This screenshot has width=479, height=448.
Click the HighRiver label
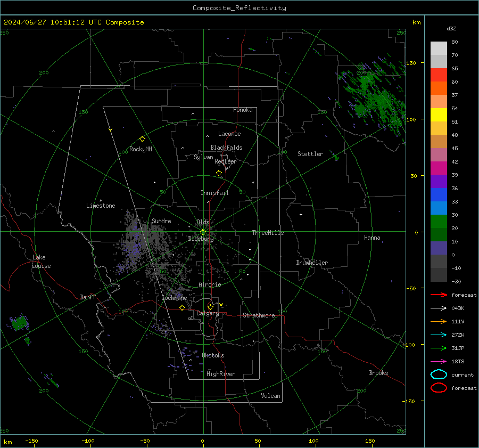(221, 374)
